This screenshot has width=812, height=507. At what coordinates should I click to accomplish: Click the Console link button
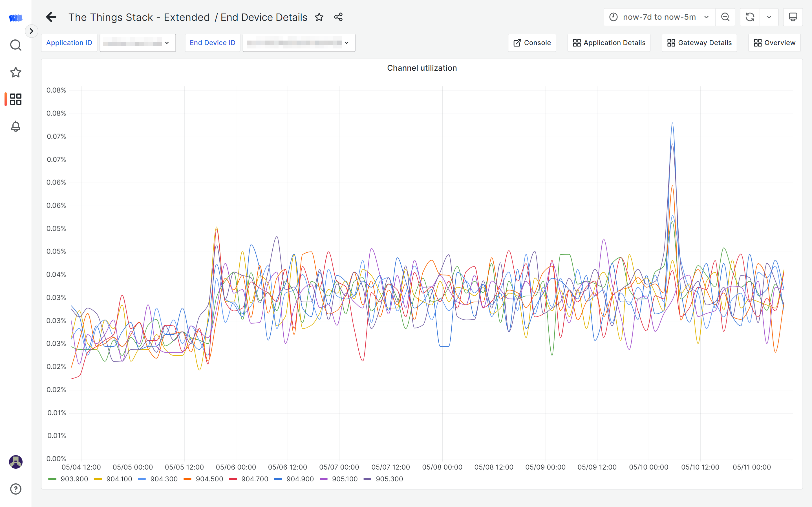(x=532, y=43)
